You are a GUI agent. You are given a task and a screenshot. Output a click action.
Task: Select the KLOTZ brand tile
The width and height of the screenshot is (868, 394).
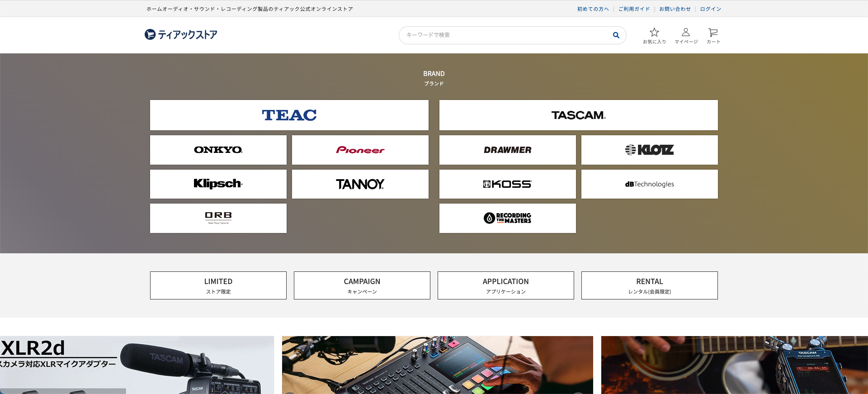(650, 150)
